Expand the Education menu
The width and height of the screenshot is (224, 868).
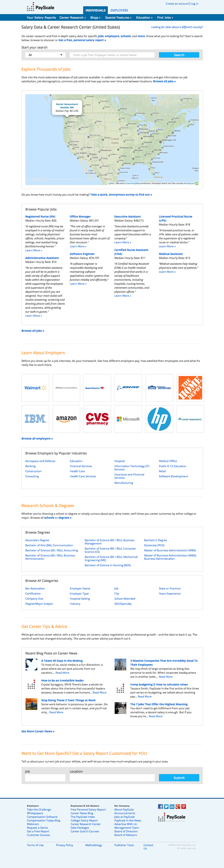[x=144, y=17]
